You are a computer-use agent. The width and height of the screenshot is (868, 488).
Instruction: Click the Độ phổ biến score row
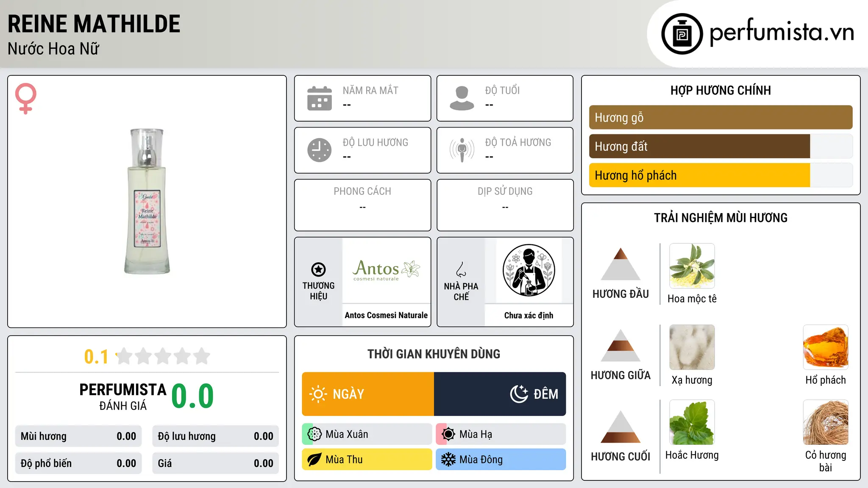click(x=78, y=463)
